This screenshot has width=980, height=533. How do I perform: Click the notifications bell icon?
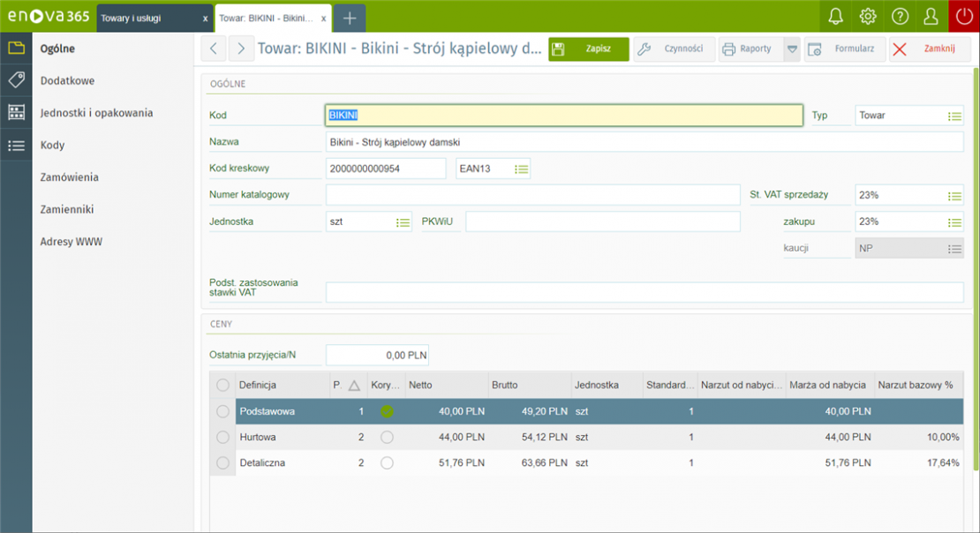835,17
